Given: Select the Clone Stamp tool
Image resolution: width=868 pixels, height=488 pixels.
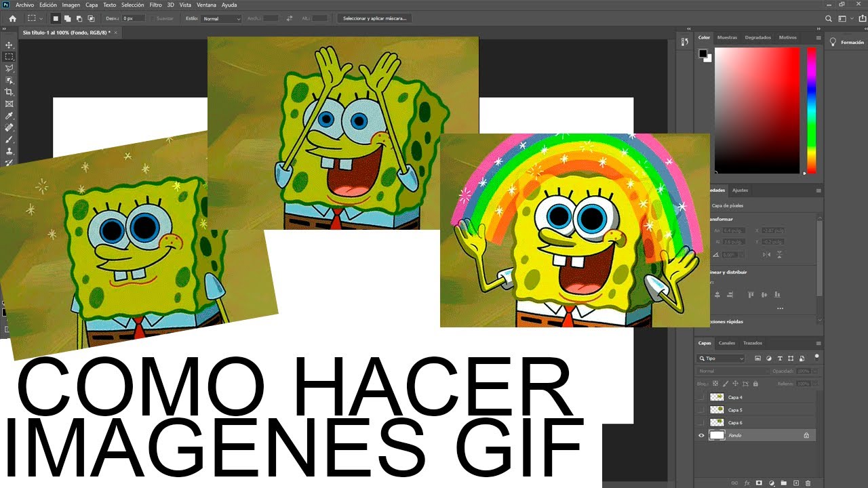Looking at the screenshot, I should pyautogui.click(x=9, y=151).
